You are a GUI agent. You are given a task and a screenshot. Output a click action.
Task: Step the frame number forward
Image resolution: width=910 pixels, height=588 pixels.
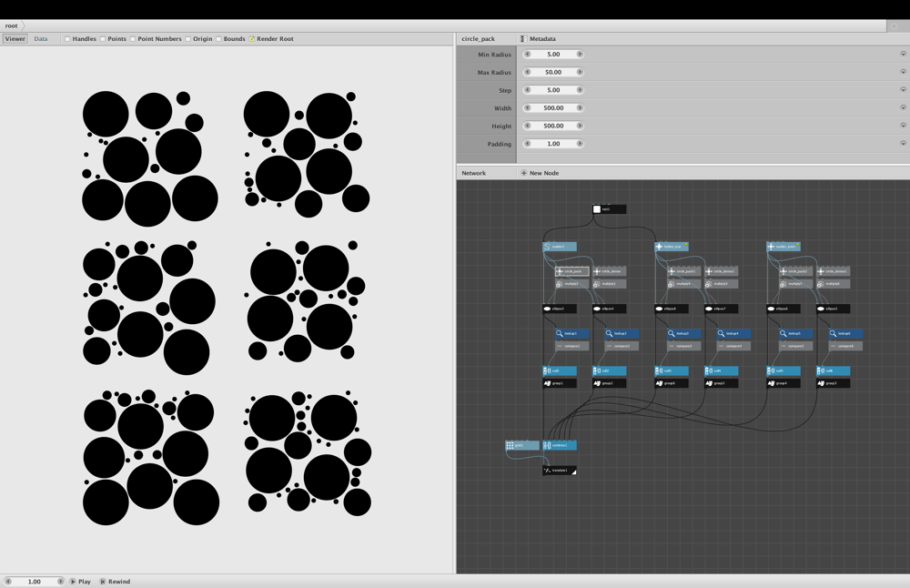[60, 581]
